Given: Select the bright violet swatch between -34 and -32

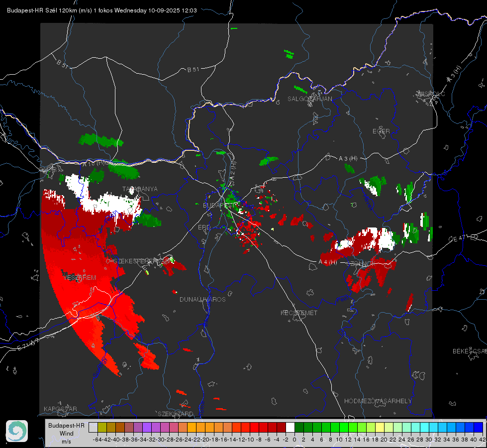Looking at the screenshot, I should (147, 428).
